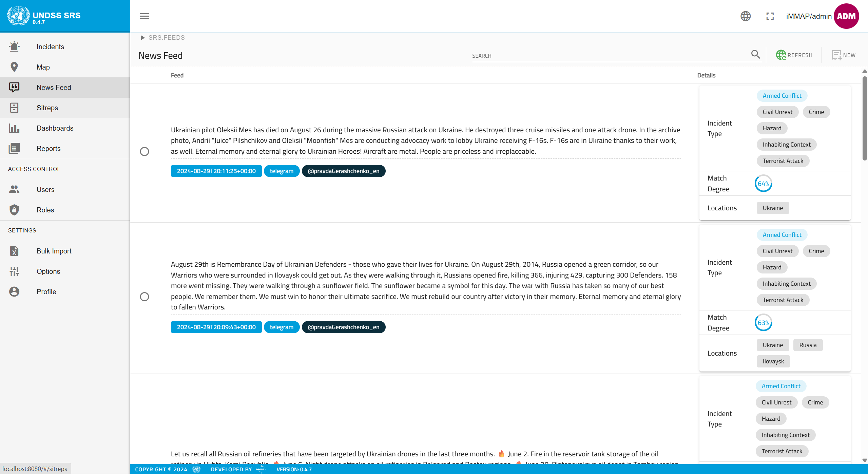The image size is (868, 474).
Task: Enter fullscreen with the expand icon
Action: 770,16
